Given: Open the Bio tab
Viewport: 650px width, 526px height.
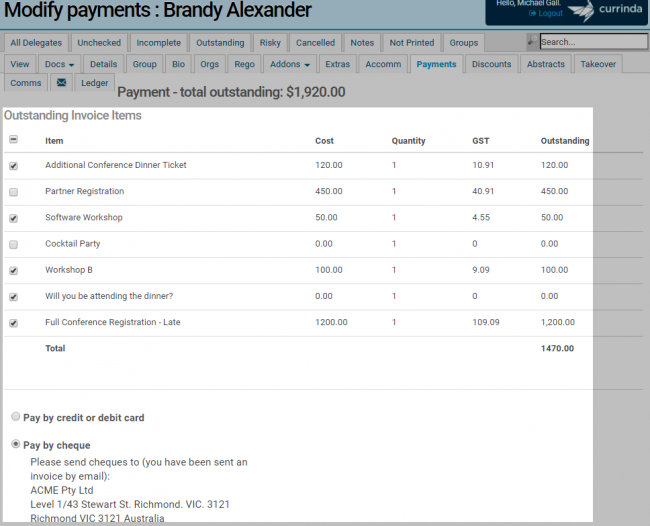Looking at the screenshot, I should [x=178, y=64].
